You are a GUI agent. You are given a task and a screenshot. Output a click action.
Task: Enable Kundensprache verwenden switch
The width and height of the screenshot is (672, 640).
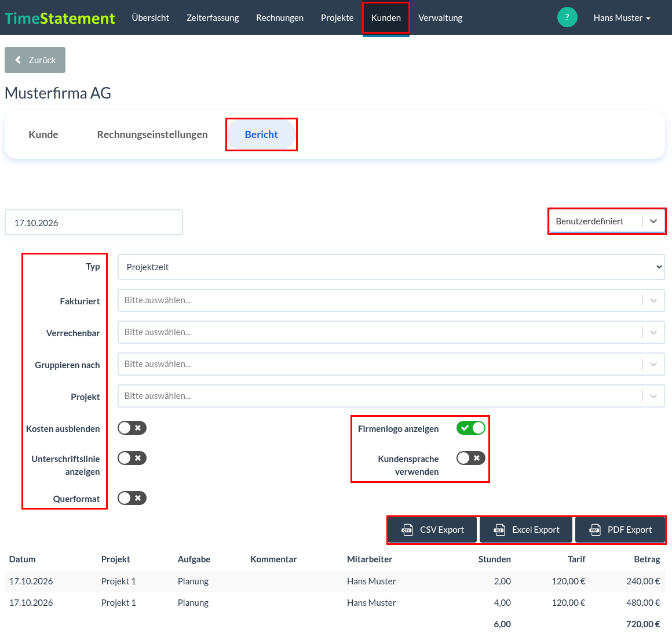coord(470,458)
